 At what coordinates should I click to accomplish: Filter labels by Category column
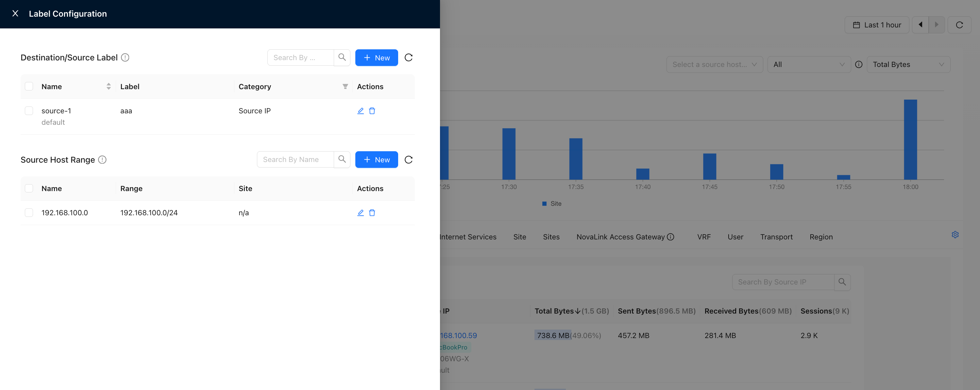tap(345, 86)
